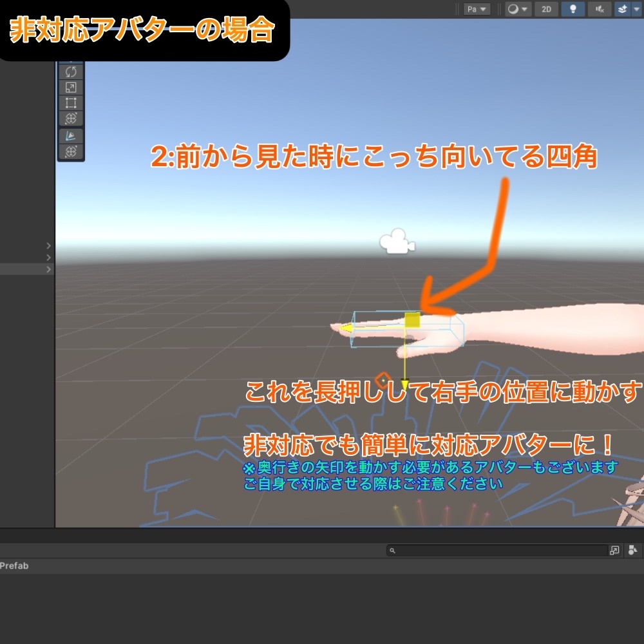Open the shading mode dropdown labeled Pa

pyautogui.click(x=476, y=8)
